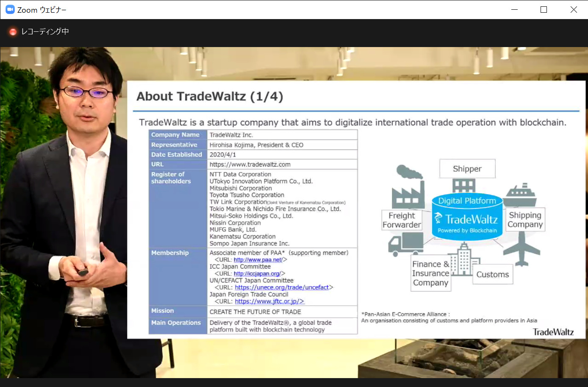This screenshot has height=387, width=588.
Task: Click the slide title 'About TradeWaltz (1/4)'
Action: pyautogui.click(x=210, y=97)
